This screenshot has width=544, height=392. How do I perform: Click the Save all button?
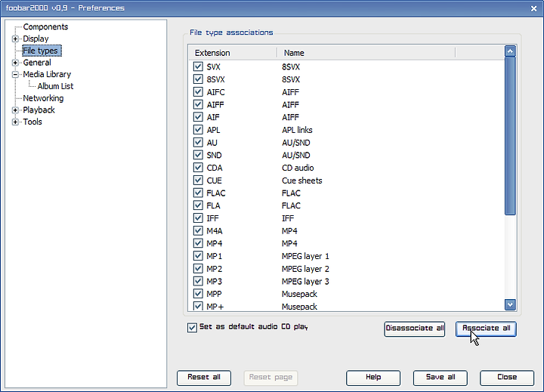point(440,378)
